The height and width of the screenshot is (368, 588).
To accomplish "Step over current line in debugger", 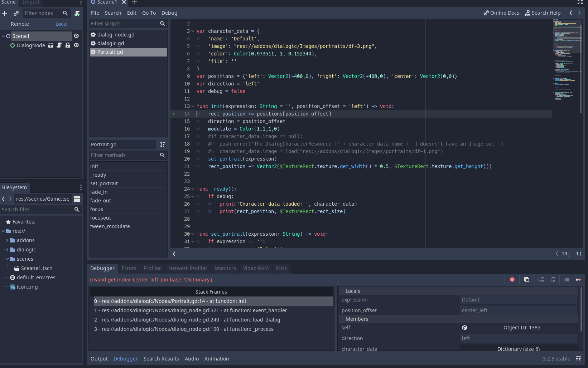I will tap(553, 280).
